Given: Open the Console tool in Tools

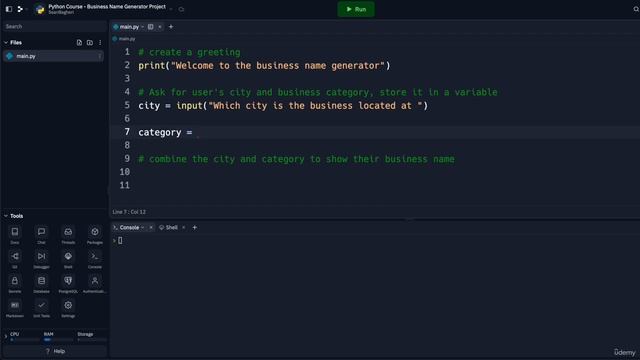Looking at the screenshot, I should point(95,260).
